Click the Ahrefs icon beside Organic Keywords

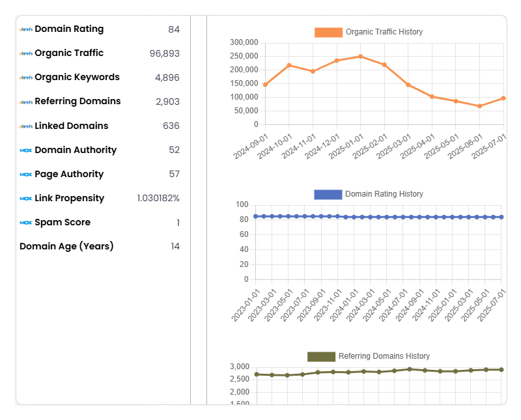pos(26,78)
